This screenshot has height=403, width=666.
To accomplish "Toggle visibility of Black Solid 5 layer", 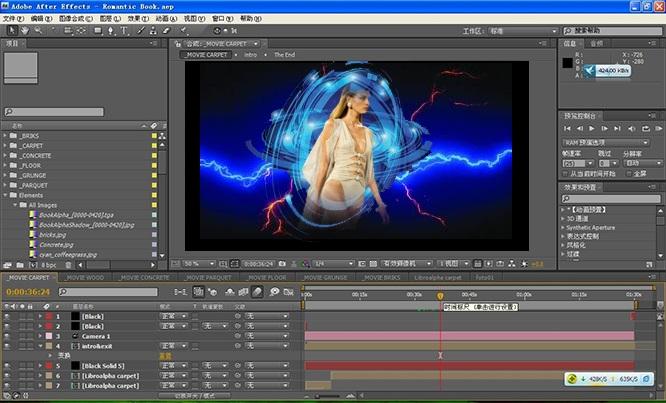I will click(7, 366).
